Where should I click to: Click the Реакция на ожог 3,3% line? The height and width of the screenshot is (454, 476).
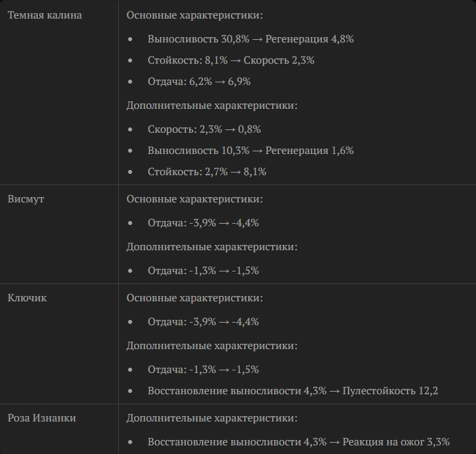point(298,442)
